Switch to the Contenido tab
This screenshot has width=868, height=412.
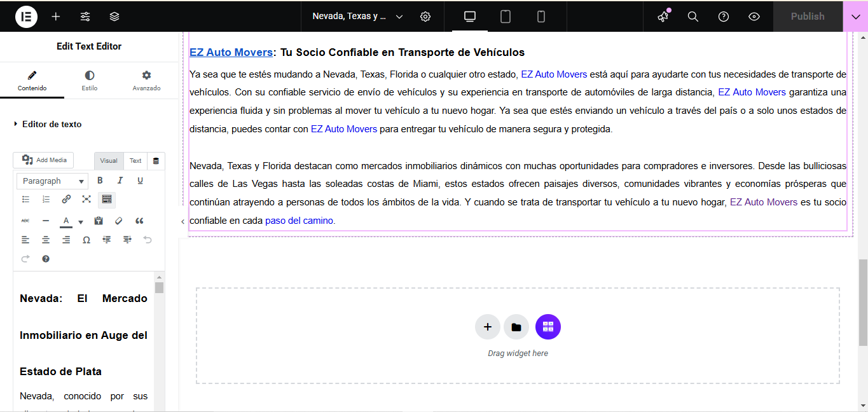click(32, 81)
